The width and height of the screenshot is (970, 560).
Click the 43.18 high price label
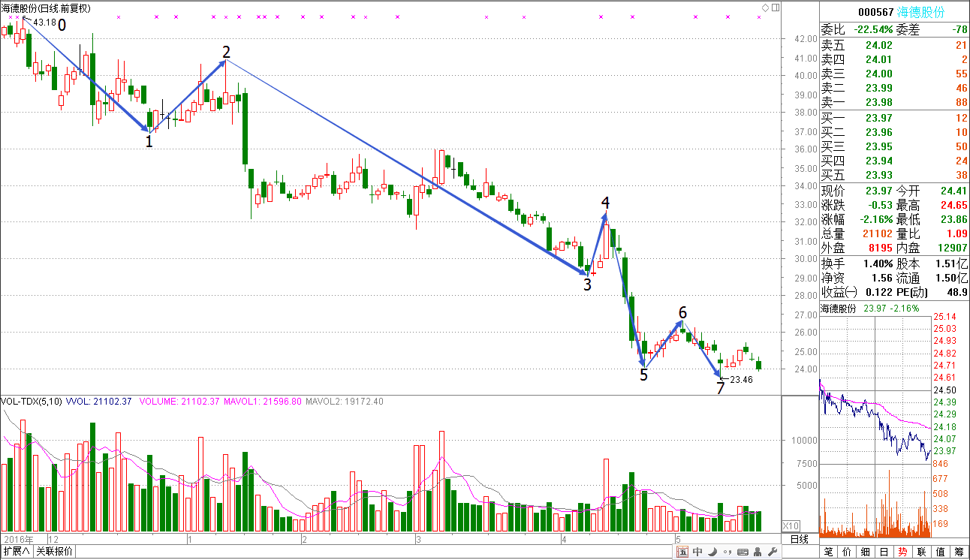45,23
